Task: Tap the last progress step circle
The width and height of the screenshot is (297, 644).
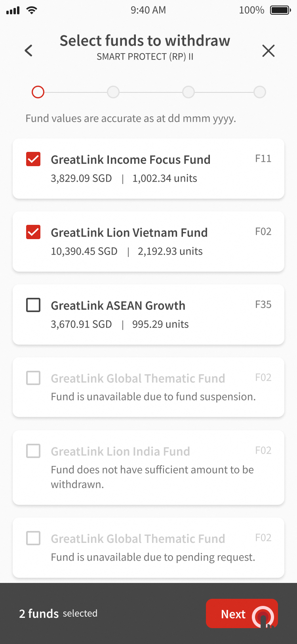Action: 260,92
